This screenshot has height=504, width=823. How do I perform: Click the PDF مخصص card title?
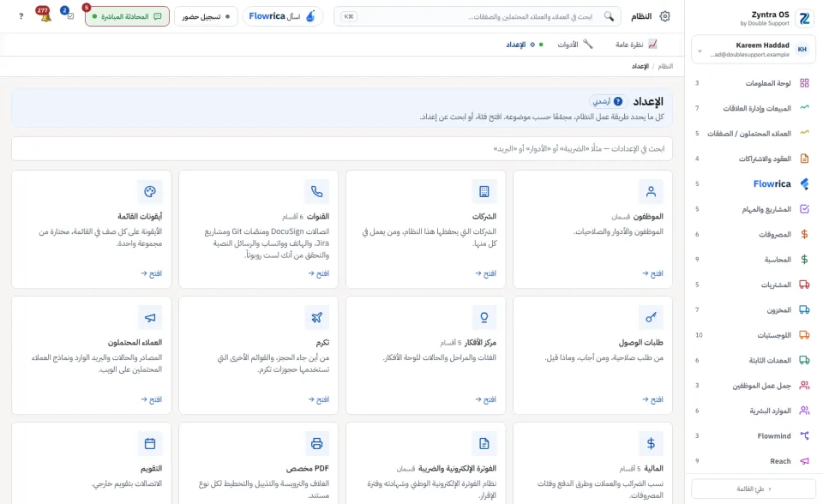(x=308, y=468)
